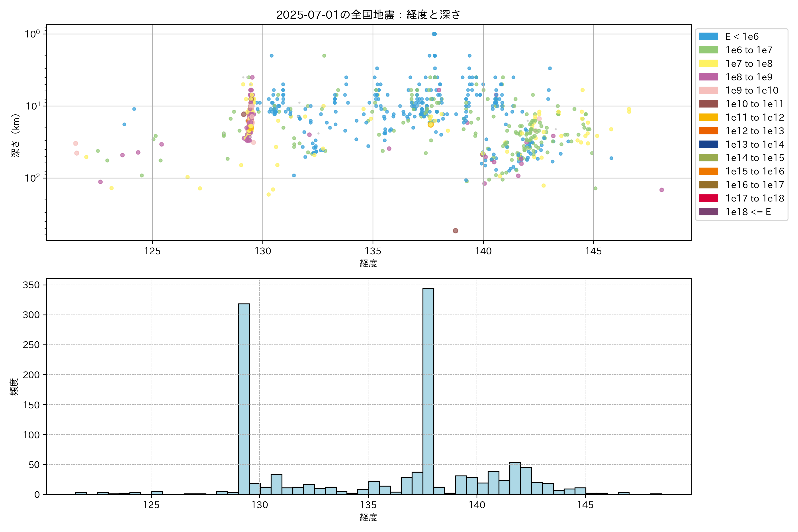Click the deepest brown scatter point
The image size is (798, 532).
[x=455, y=231]
